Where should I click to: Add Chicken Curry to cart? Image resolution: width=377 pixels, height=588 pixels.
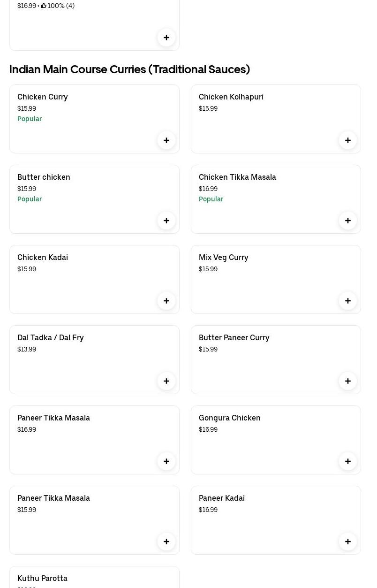click(166, 140)
